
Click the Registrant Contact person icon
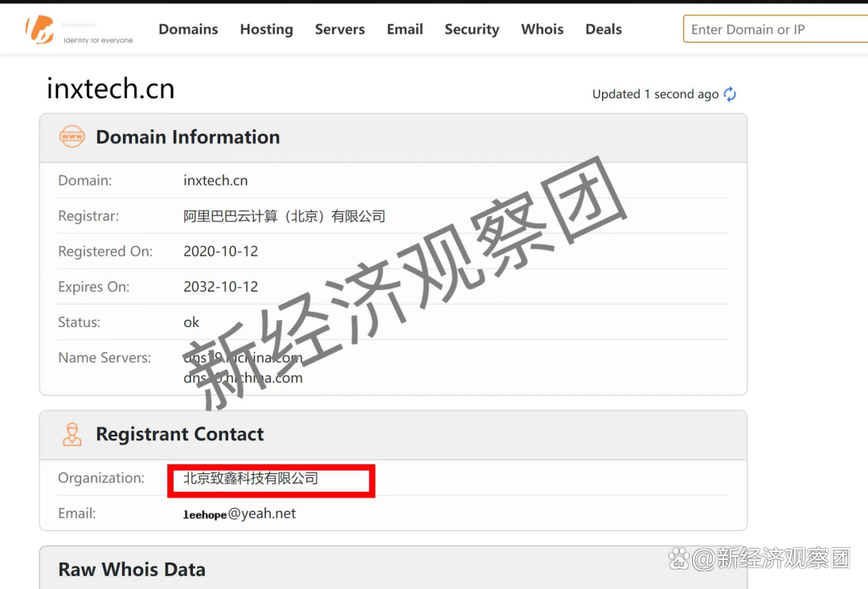click(72, 435)
